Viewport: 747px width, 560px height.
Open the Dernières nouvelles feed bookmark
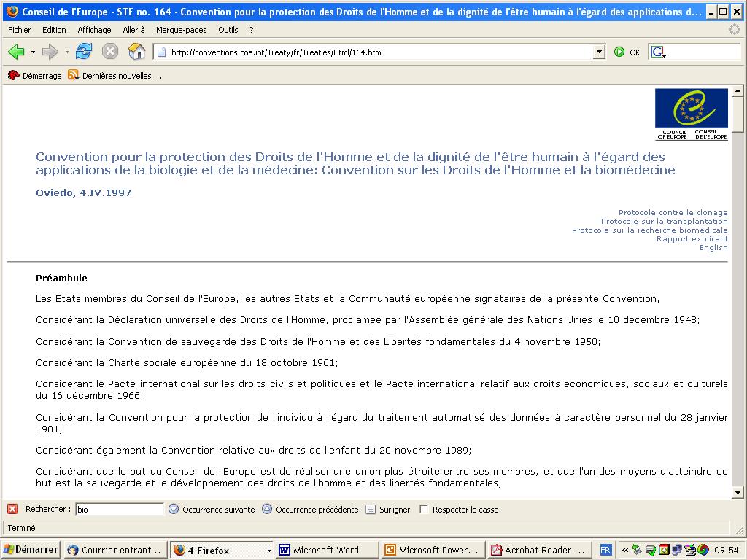pyautogui.click(x=115, y=75)
